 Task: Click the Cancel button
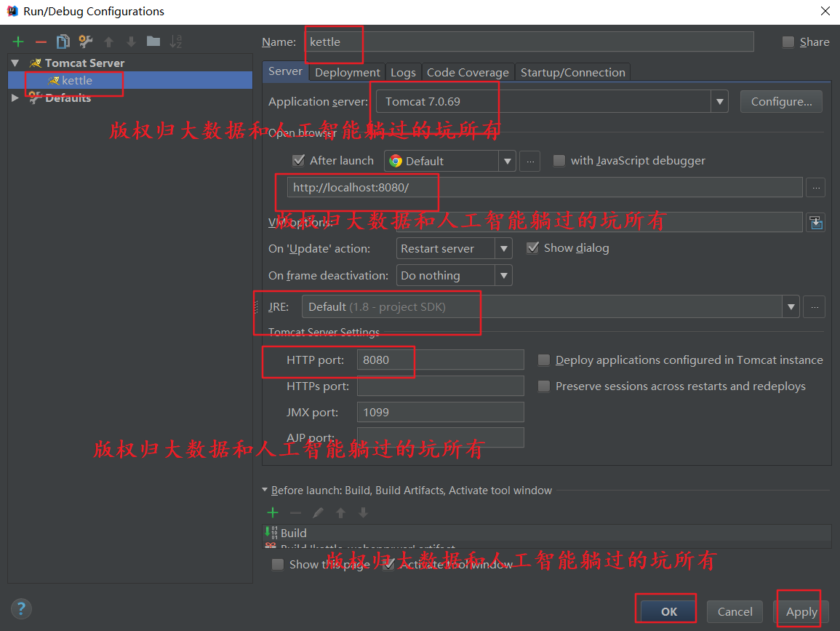735,611
